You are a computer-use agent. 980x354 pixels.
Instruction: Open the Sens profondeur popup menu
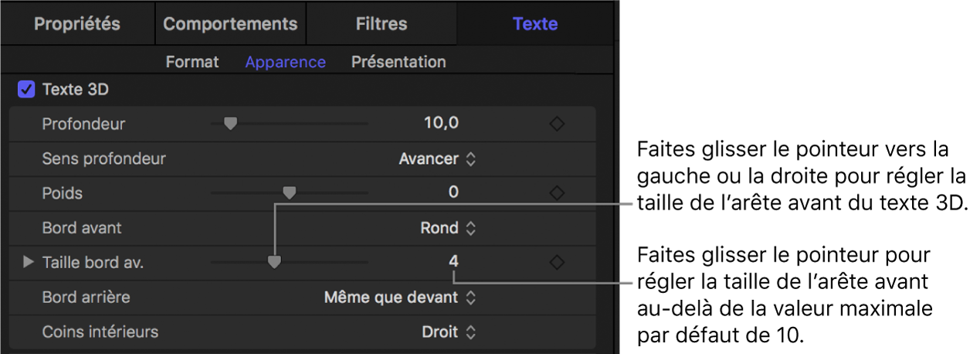click(x=438, y=158)
